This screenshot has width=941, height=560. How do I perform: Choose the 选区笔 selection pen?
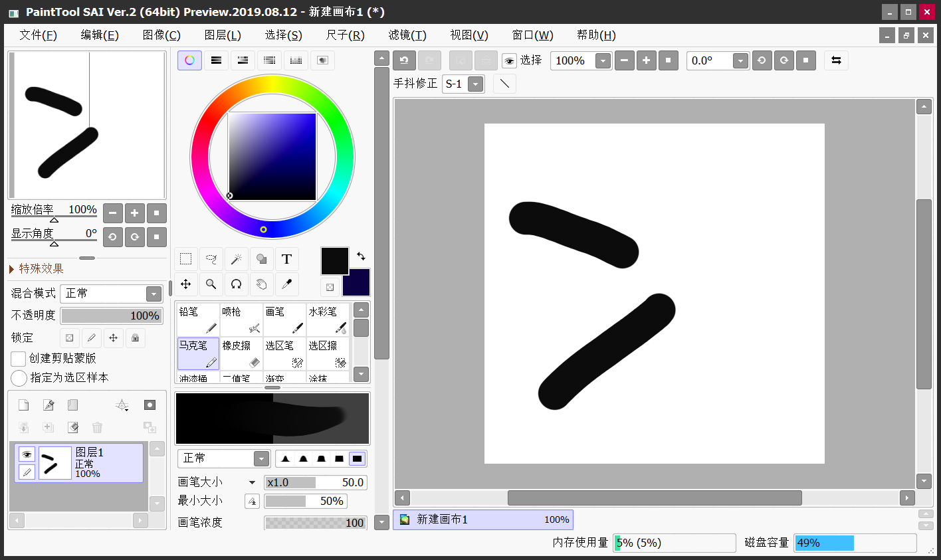[284, 354]
